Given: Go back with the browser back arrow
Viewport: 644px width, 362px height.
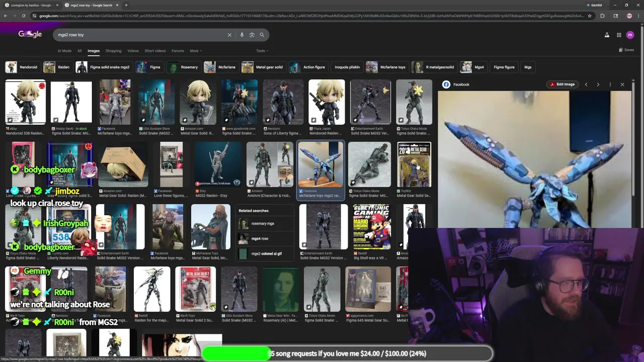Looking at the screenshot, I should tap(6, 16).
